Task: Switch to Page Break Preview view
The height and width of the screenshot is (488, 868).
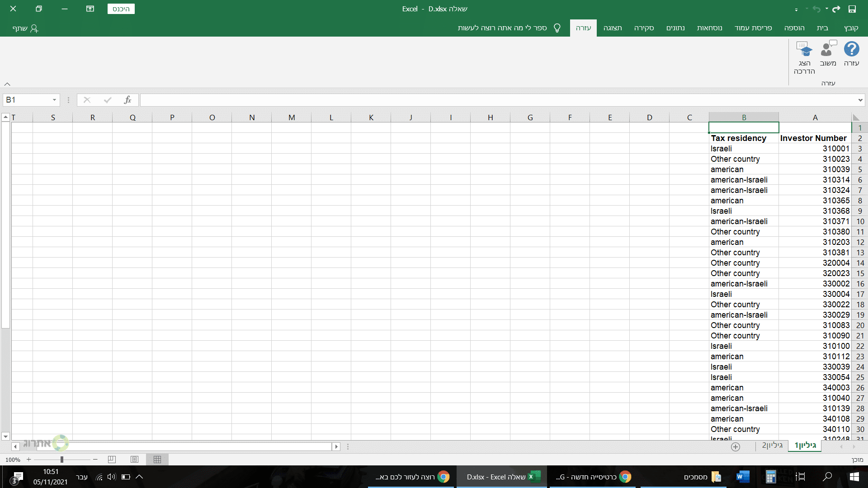Action: coord(112,460)
